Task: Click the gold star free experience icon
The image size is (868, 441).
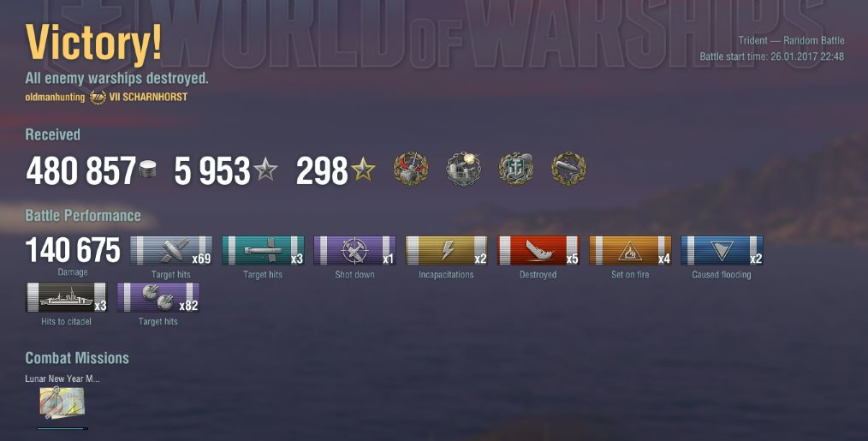Action: pos(363,169)
